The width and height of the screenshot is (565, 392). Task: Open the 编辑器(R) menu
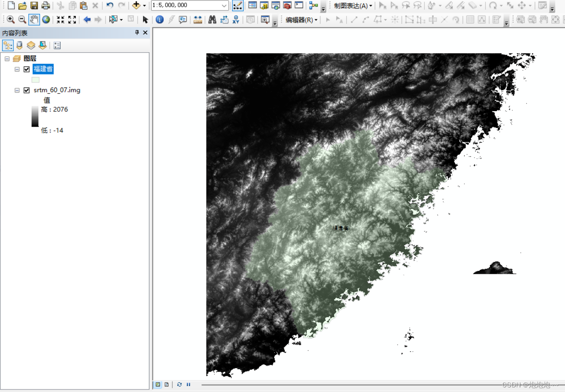[x=301, y=19]
